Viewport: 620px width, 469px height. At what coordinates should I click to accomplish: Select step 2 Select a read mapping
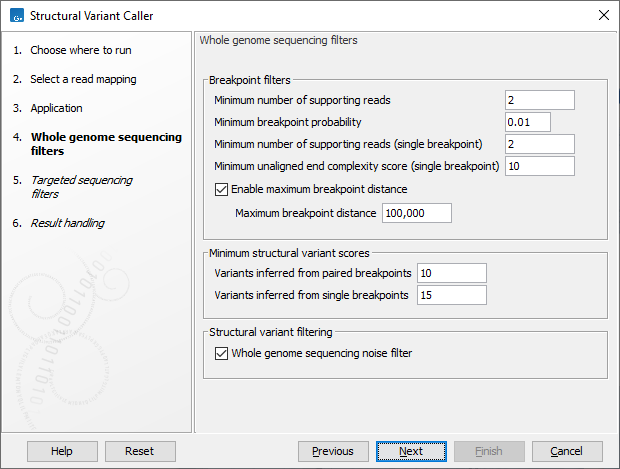click(83, 79)
